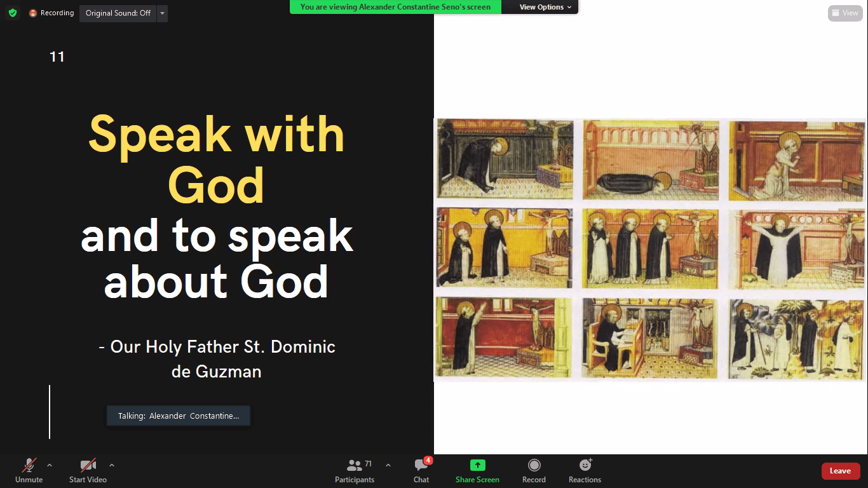
Task: Click the prostrate saint painting thumbnail
Action: [x=651, y=159]
